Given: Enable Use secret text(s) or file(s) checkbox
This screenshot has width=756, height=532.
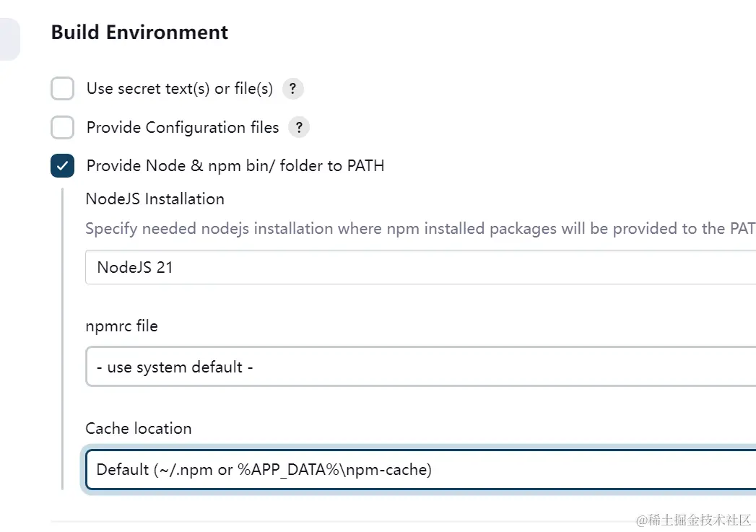Looking at the screenshot, I should [x=63, y=89].
